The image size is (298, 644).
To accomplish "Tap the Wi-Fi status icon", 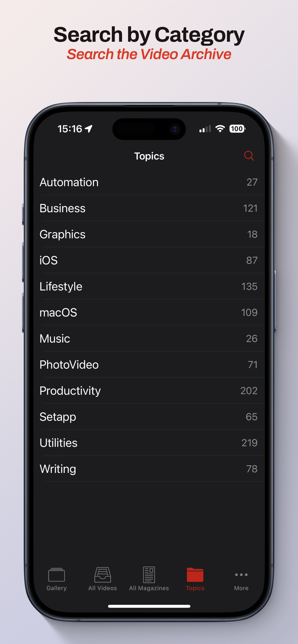I will click(220, 129).
